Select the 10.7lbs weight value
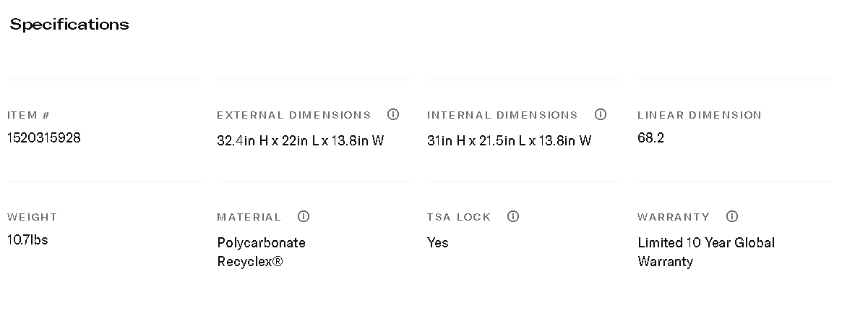The image size is (868, 311). click(x=27, y=239)
